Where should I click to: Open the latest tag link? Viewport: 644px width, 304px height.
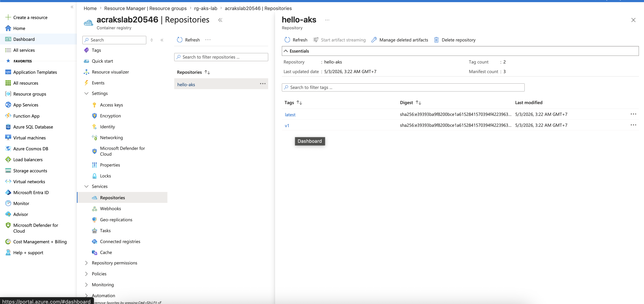(290, 115)
